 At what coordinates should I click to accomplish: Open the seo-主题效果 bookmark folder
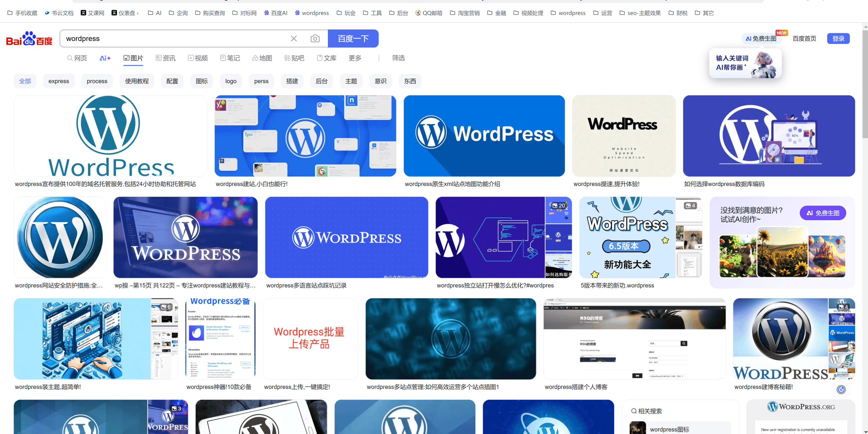640,13
